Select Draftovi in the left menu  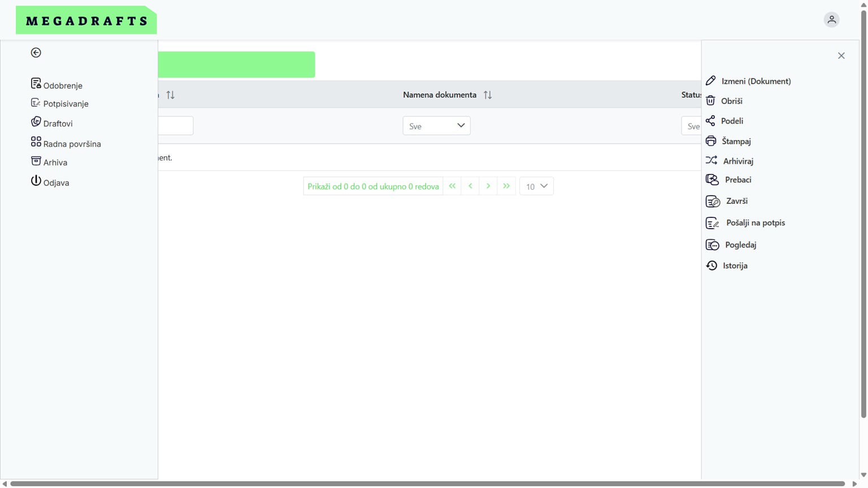58,124
